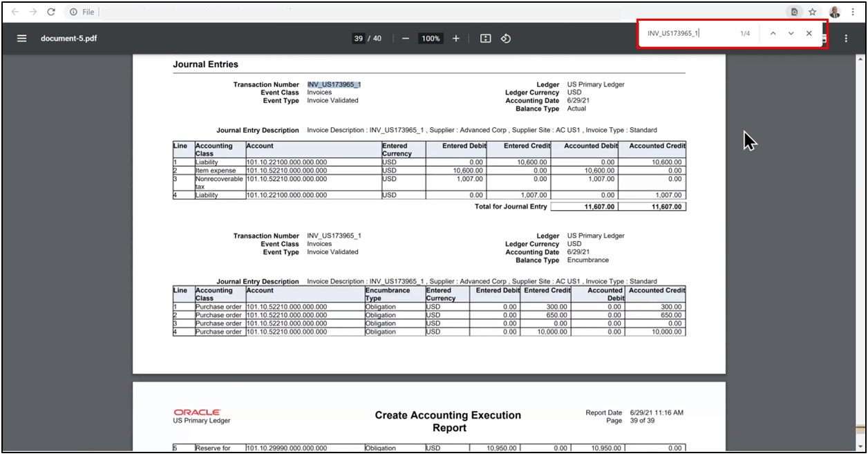
Task: Click the back navigation arrow
Action: point(14,11)
